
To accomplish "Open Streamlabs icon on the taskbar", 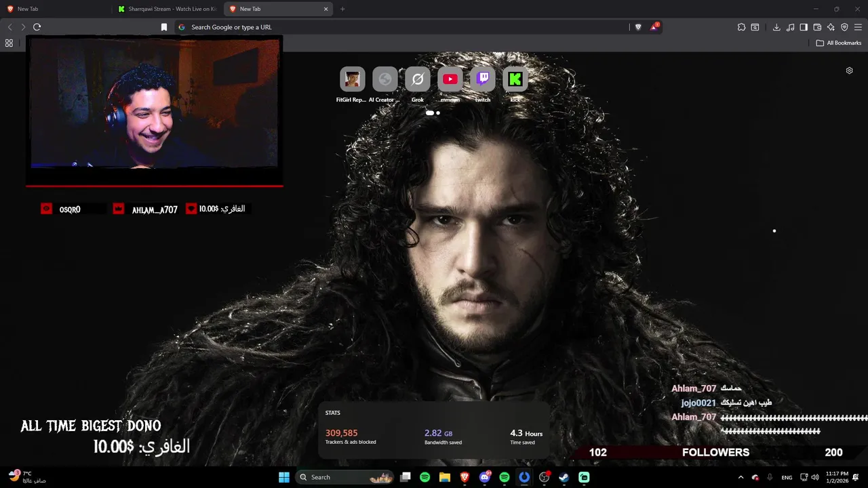I will pyautogui.click(x=584, y=477).
